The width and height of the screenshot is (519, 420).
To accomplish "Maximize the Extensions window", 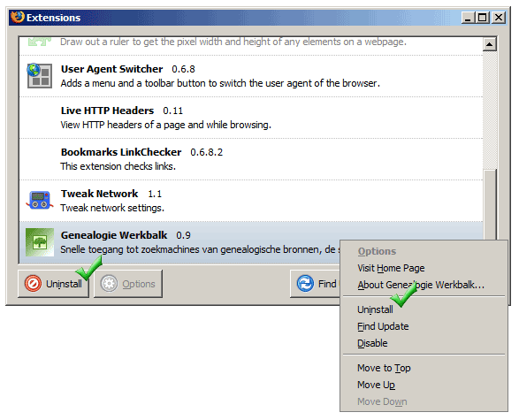I will point(483,17).
